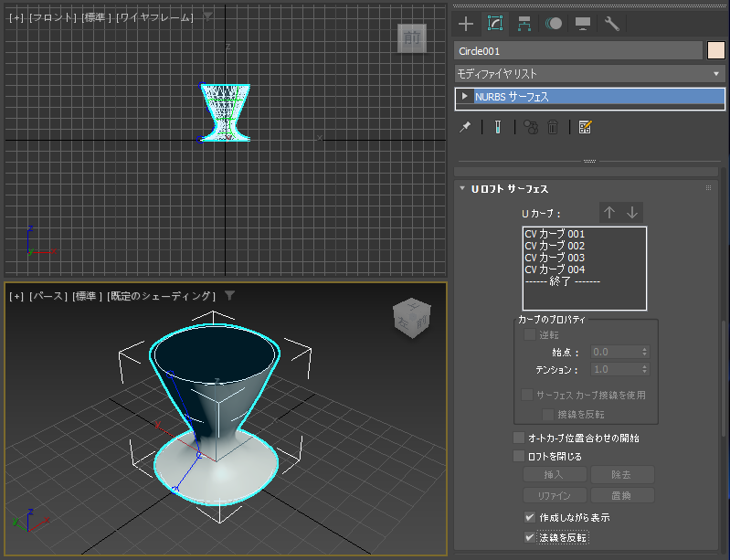Enable オートカーブ位置合わせの開始 checkbox
The width and height of the screenshot is (730, 560).
click(519, 438)
